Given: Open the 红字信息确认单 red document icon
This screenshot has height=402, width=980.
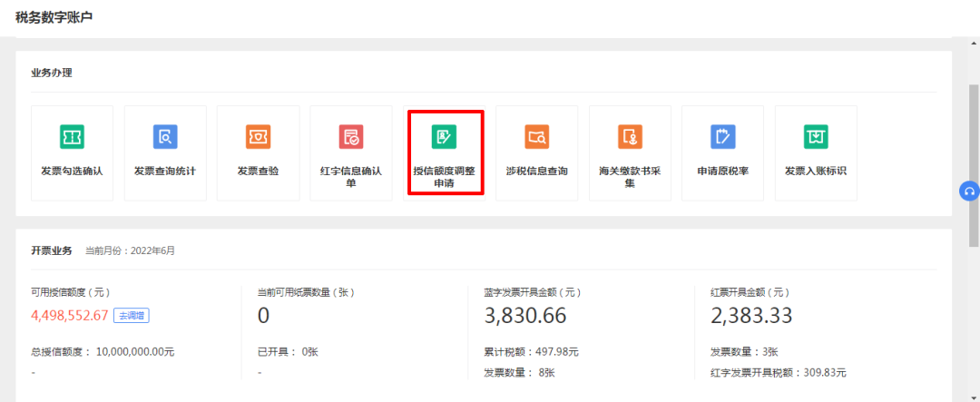Looking at the screenshot, I should click(x=351, y=136).
